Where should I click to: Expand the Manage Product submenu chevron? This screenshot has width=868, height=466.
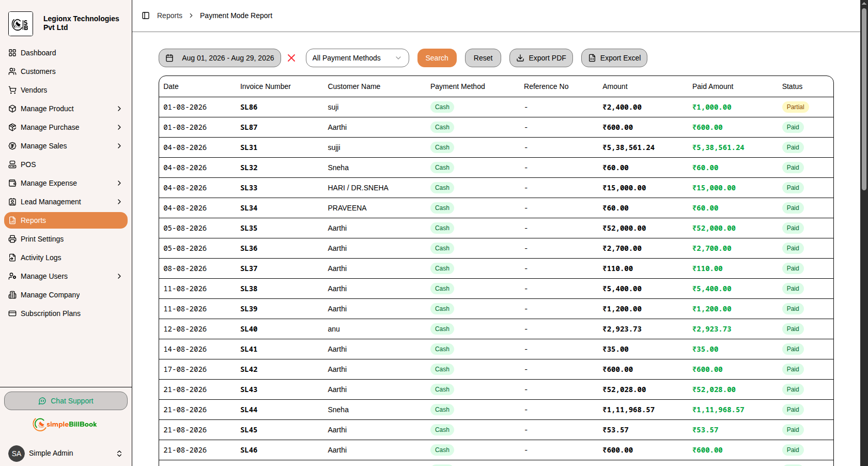click(119, 109)
